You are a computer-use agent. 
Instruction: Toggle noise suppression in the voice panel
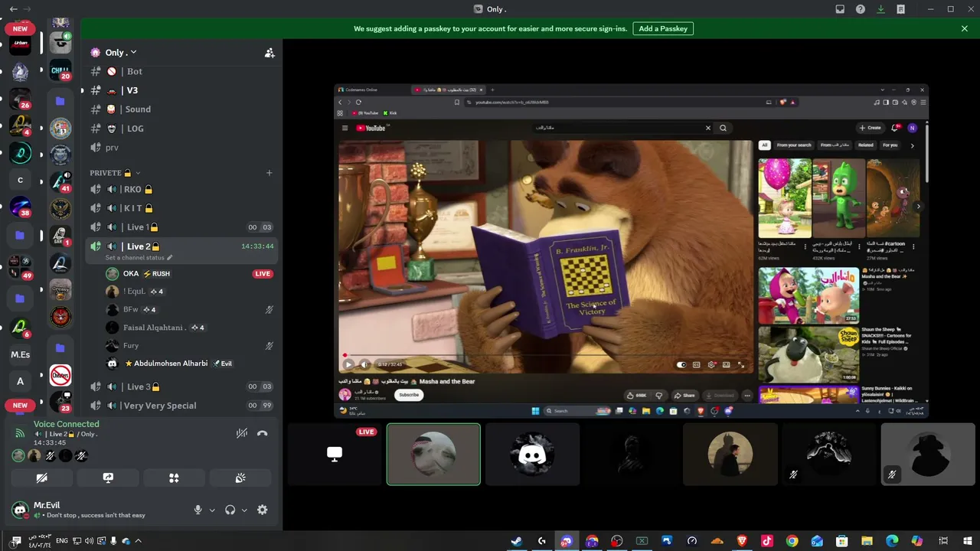242,433
